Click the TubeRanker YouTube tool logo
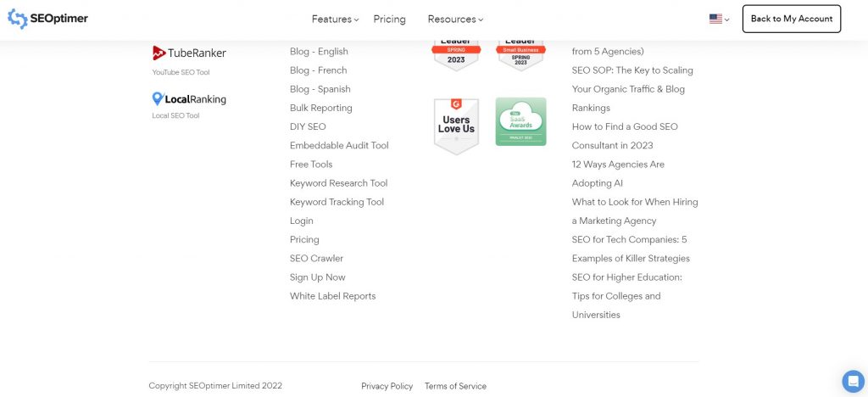The width and height of the screenshot is (868, 397). point(189,53)
